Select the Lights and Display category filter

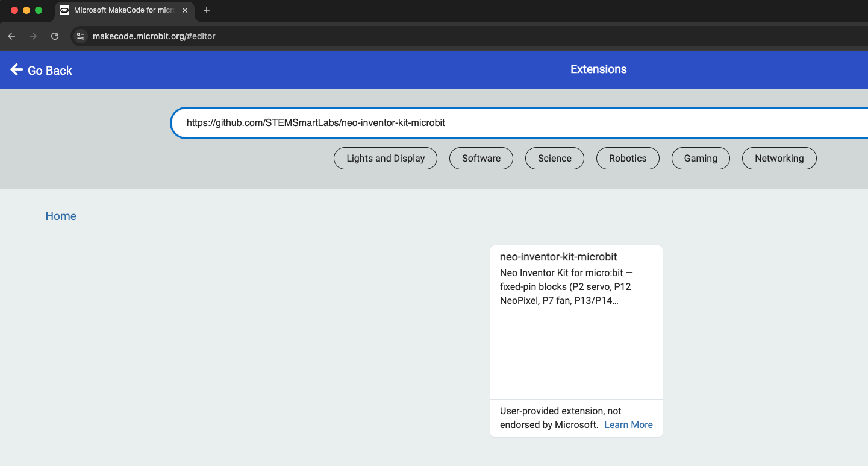(385, 158)
